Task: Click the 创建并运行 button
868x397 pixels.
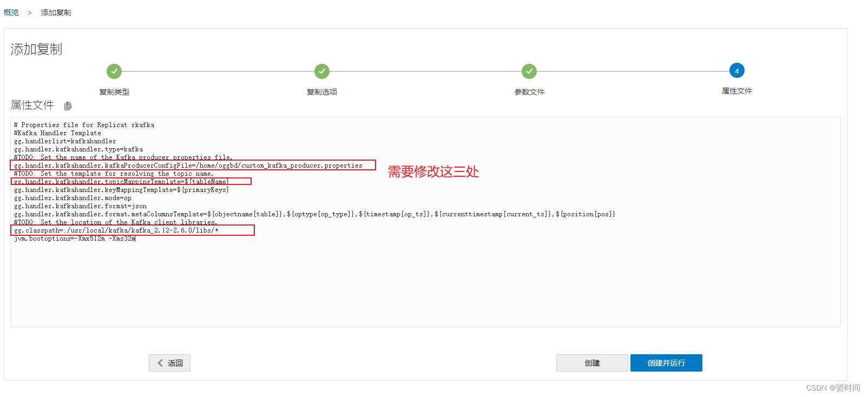Action: click(666, 363)
